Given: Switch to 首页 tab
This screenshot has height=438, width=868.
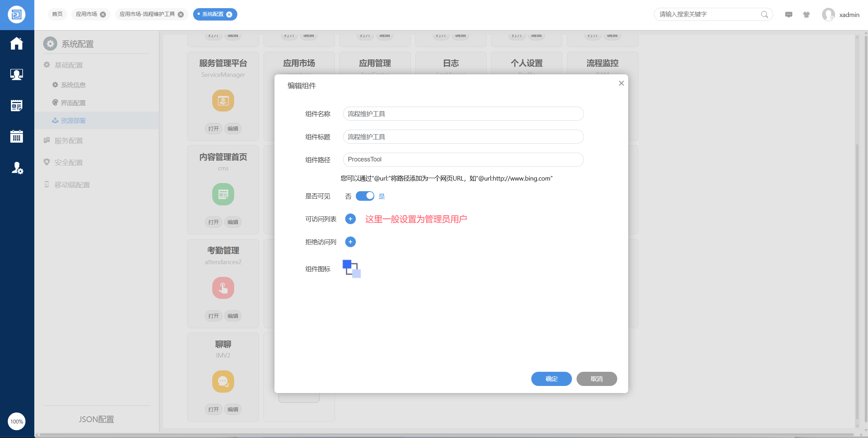Looking at the screenshot, I should tap(57, 14).
